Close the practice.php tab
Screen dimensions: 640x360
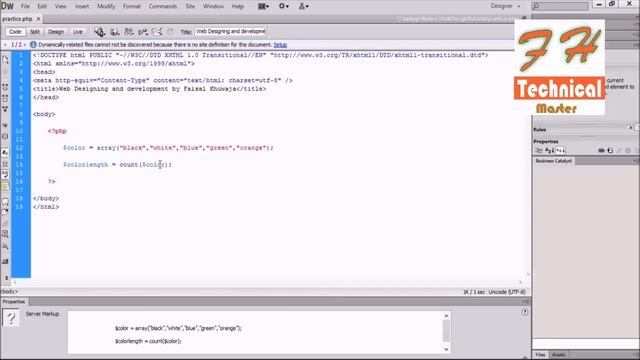[38, 19]
